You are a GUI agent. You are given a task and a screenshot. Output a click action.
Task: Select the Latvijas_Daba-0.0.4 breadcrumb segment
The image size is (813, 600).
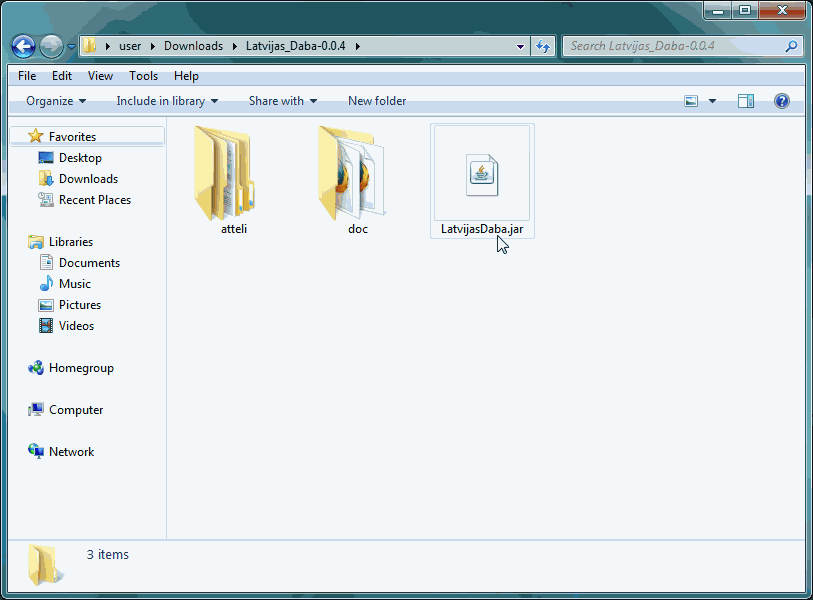click(x=296, y=46)
